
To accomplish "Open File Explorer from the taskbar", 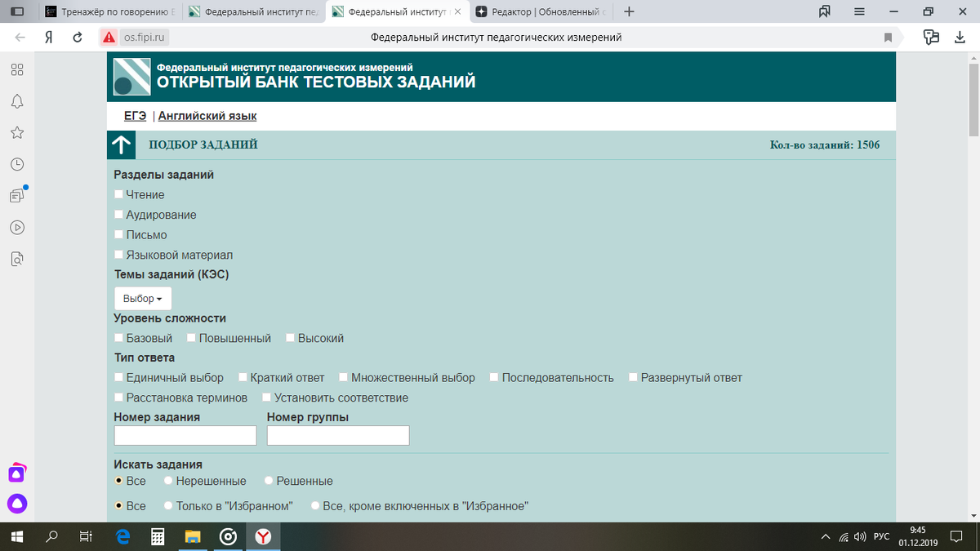I will [194, 536].
